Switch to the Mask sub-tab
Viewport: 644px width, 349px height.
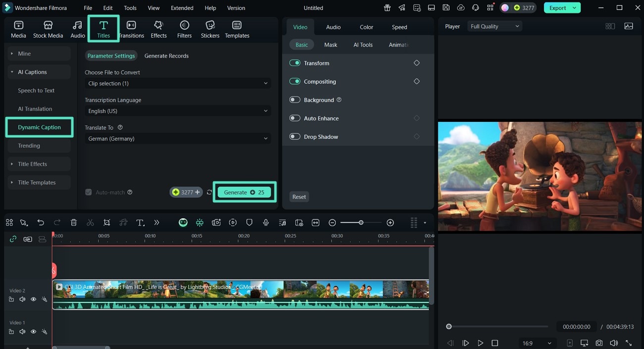click(x=330, y=45)
